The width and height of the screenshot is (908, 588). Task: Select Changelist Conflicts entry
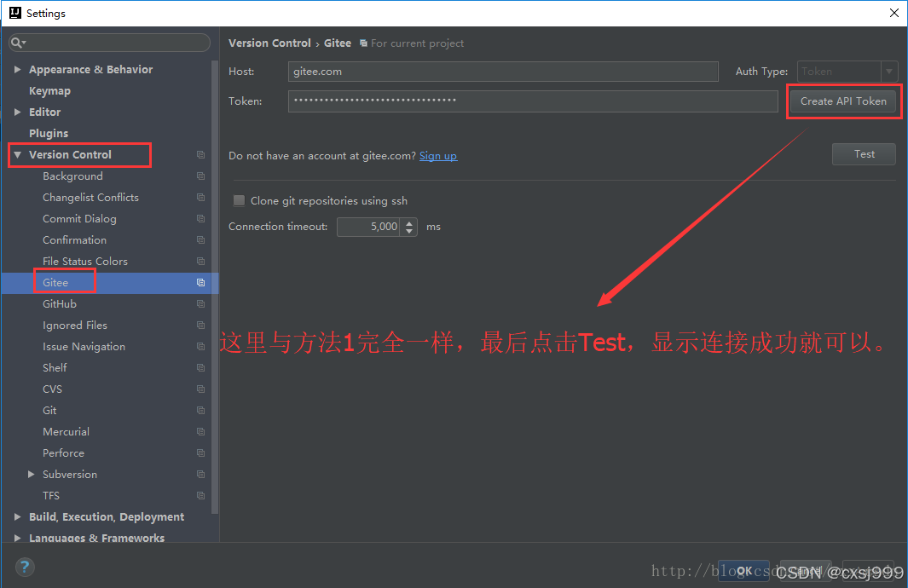[x=91, y=198]
